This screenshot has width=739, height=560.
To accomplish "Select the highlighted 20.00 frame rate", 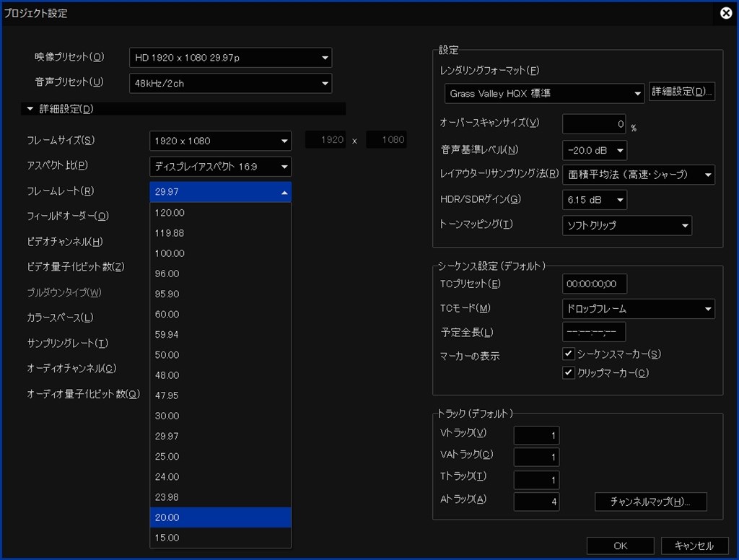I will coord(220,517).
